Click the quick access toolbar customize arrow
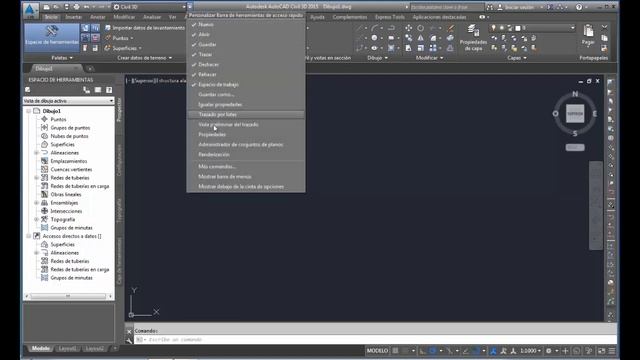Viewport: 640px width, 360px height. 190,7
